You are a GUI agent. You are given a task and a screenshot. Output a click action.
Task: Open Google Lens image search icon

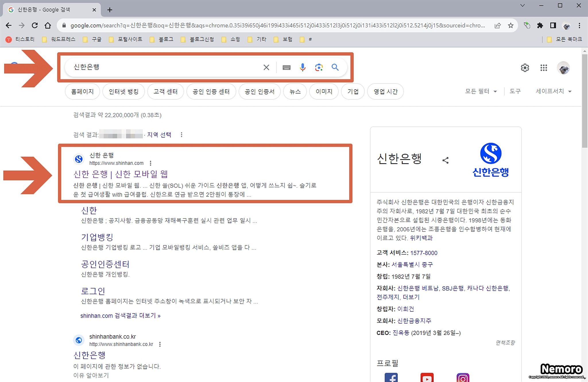pyautogui.click(x=319, y=67)
